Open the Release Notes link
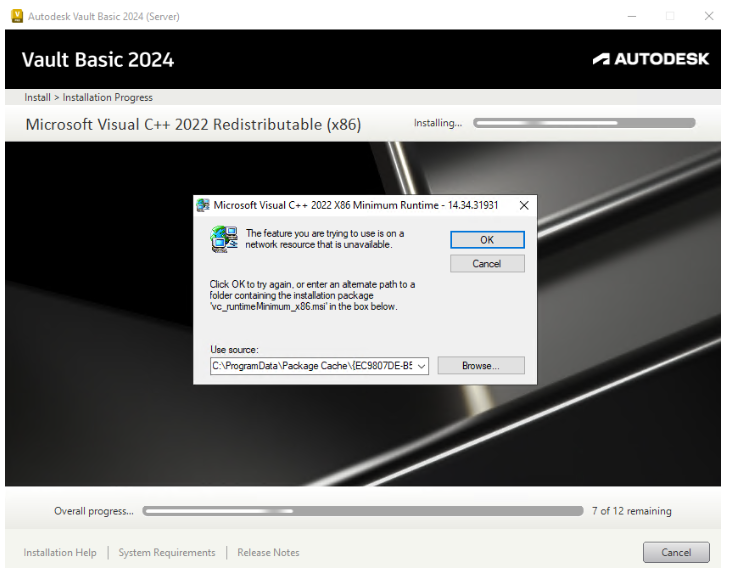Image resolution: width=729 pixels, height=568 pixels. pyautogui.click(x=268, y=553)
